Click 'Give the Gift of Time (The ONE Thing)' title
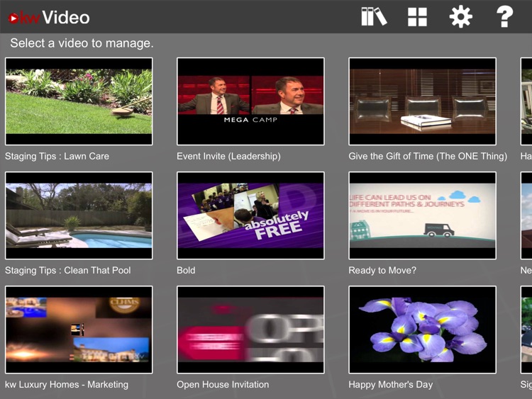 [428, 157]
